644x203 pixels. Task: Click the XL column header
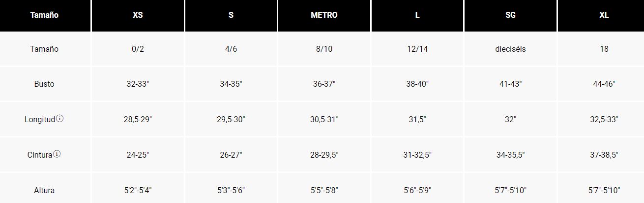coord(604,15)
